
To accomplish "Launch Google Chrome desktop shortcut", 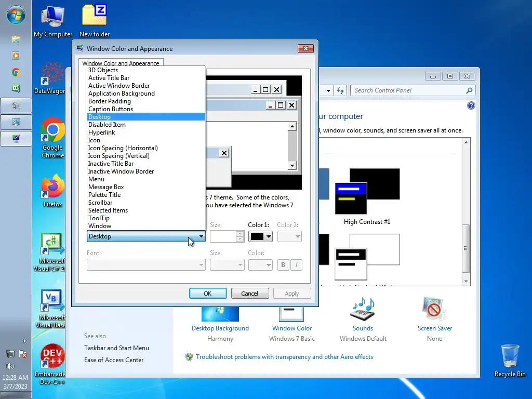I will 52,138.
